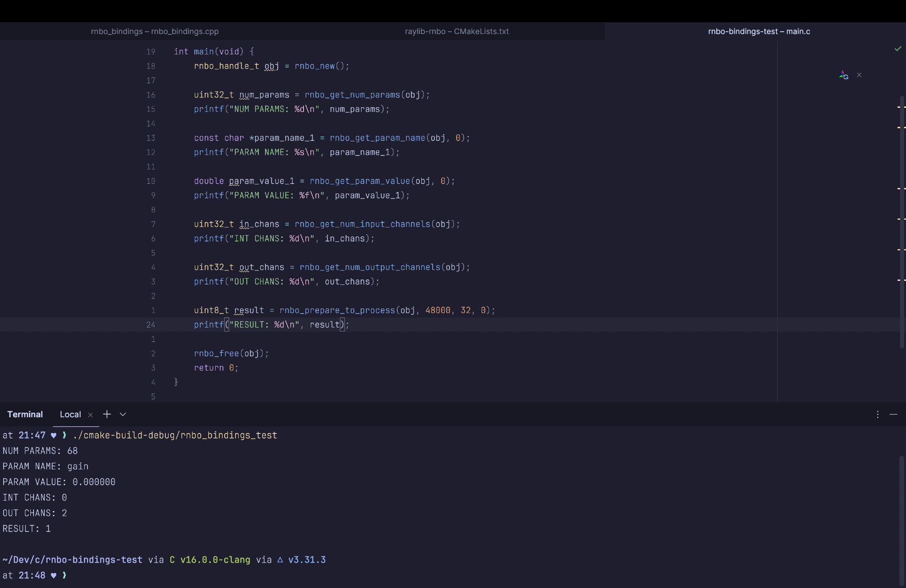Image resolution: width=906 pixels, height=588 pixels.
Task: Click the v16.0.0-clang version text
Action: 215,559
